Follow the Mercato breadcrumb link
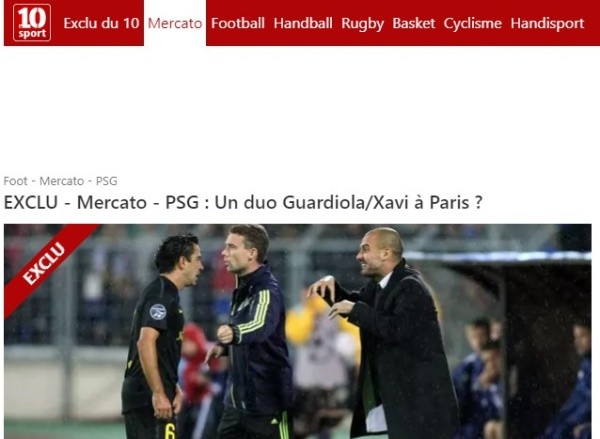Image resolution: width=600 pixels, height=439 pixels. 62,181
